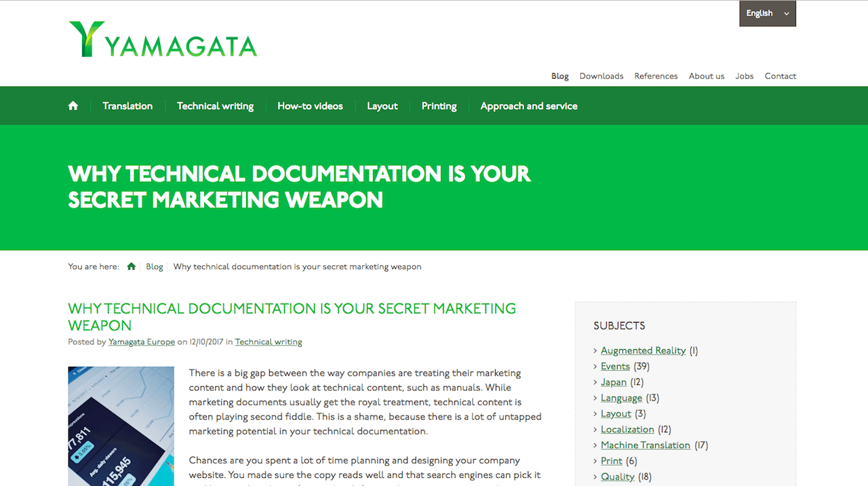
Task: Select Approach and service in navigation
Action: 529,106
